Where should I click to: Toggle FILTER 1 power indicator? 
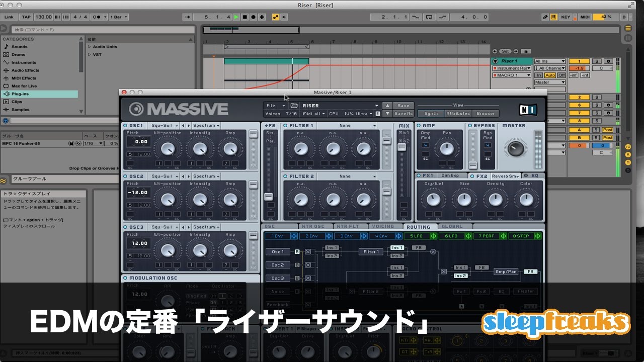tap(285, 126)
